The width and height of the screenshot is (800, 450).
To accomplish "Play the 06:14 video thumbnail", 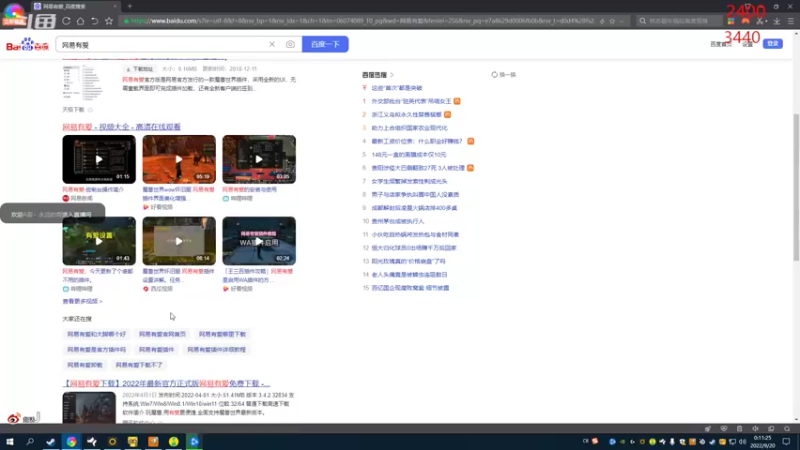I will (179, 241).
